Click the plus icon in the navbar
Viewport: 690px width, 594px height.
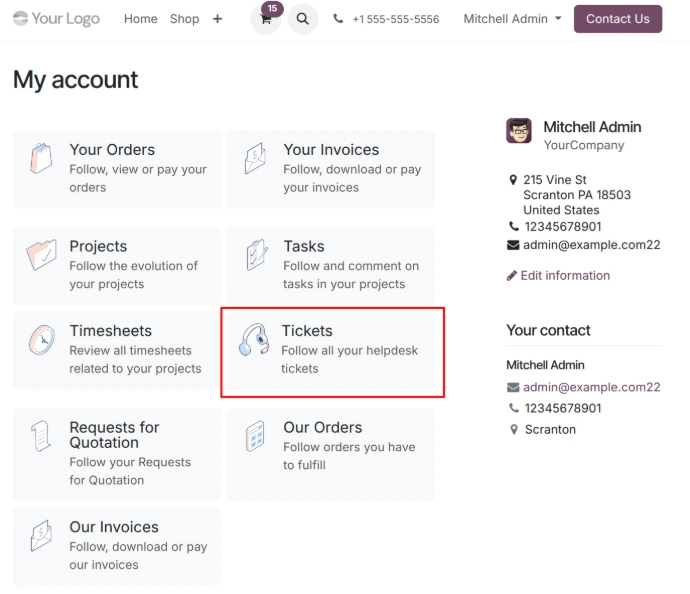pyautogui.click(x=218, y=19)
